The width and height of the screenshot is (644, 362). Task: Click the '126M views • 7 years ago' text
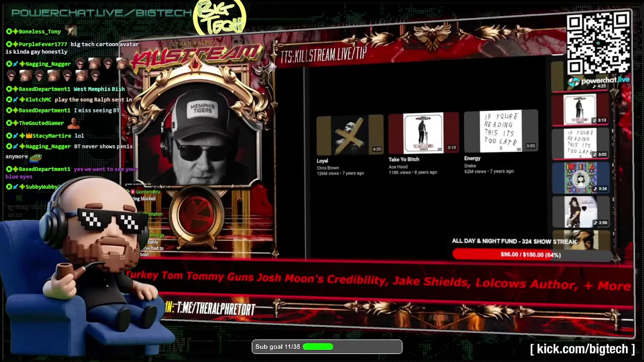pos(340,173)
